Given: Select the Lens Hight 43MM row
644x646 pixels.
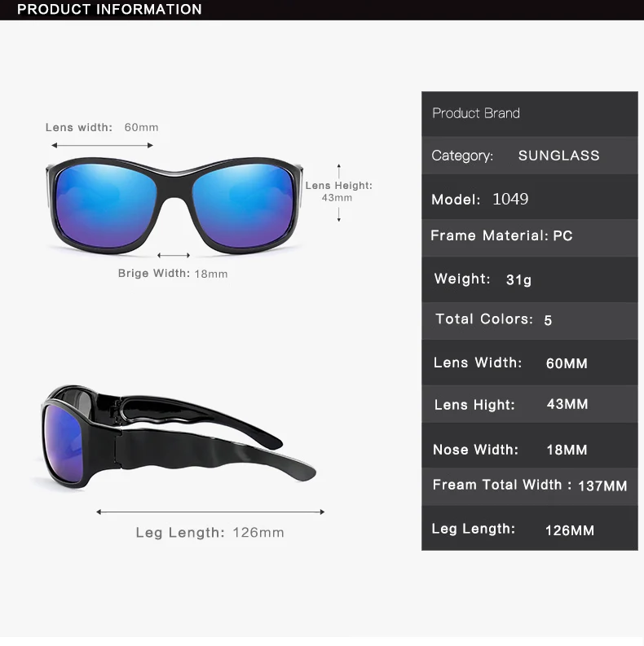Looking at the screenshot, I should [529, 404].
